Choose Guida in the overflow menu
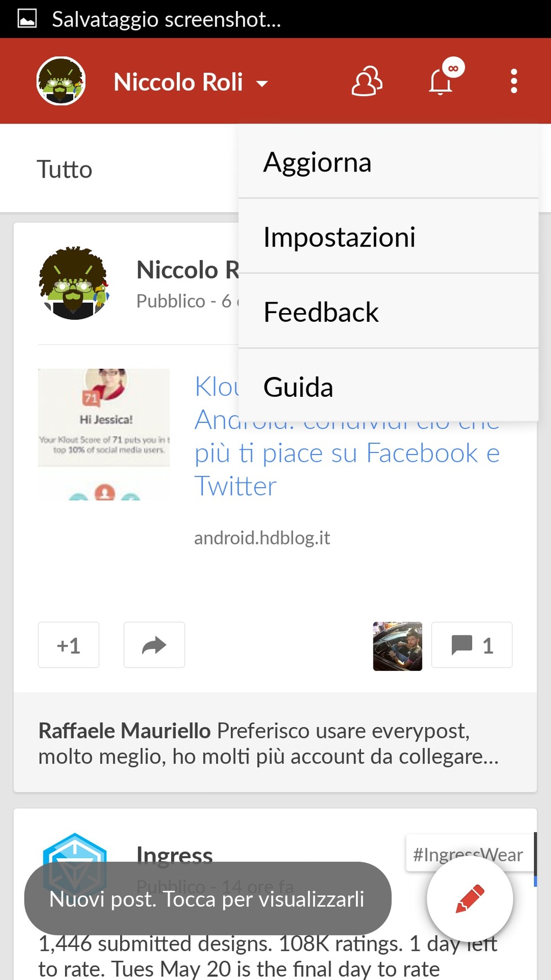Screen dimensions: 551x980 [388, 386]
